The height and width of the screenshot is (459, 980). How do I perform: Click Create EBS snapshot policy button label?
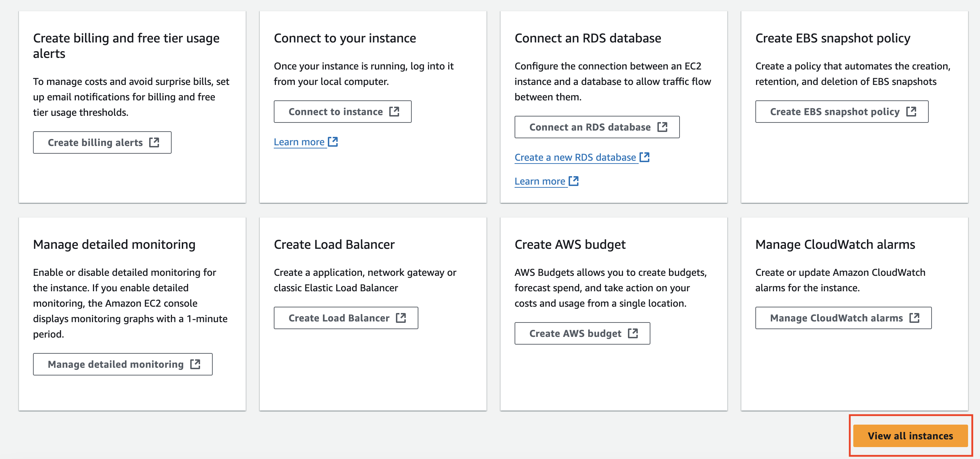coord(835,112)
